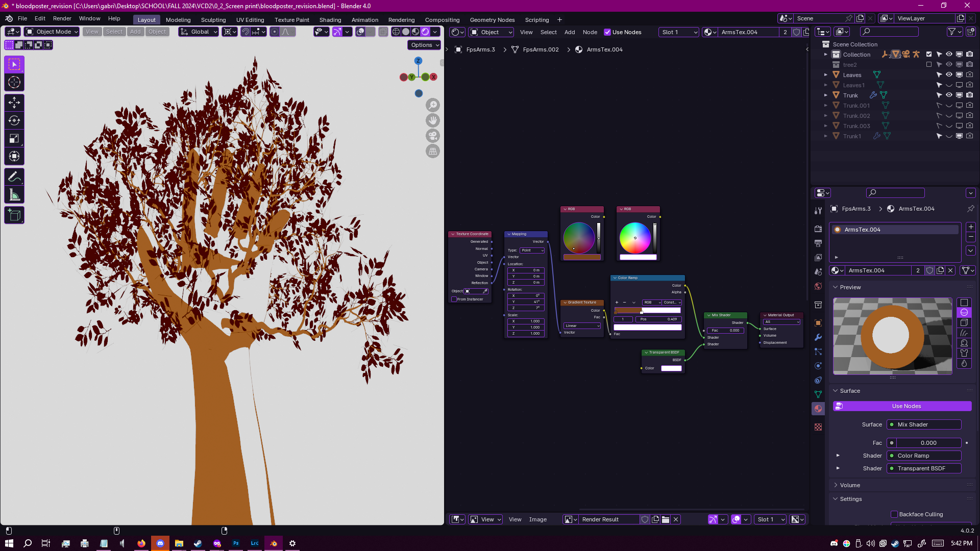Hide the Leaves object with its eye icon
Screen dimensions: 980x551
coord(949,75)
